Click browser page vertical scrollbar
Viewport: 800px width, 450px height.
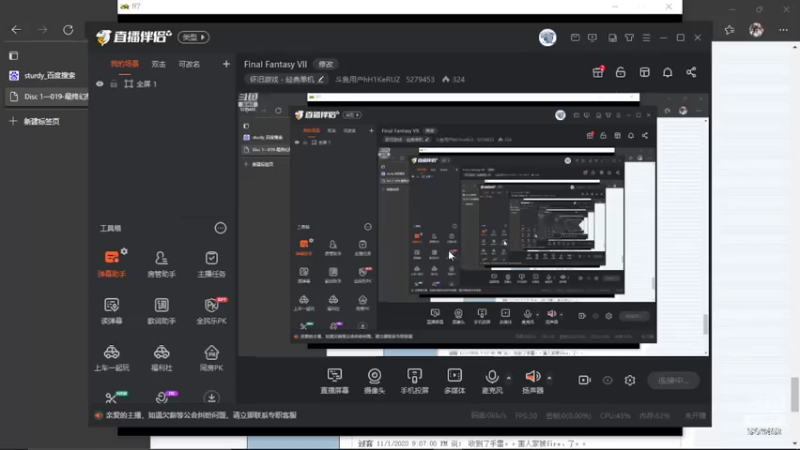click(795, 394)
